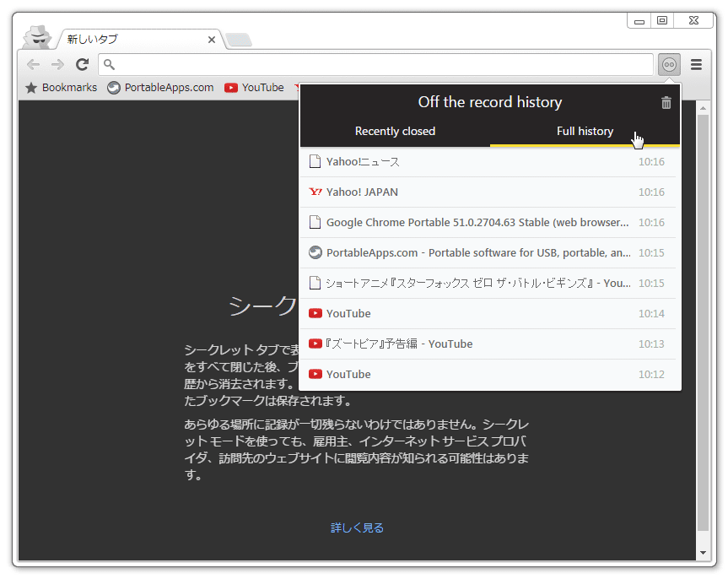Open the Chrome hamburger menu
The height and width of the screenshot is (579, 728).
click(x=696, y=65)
